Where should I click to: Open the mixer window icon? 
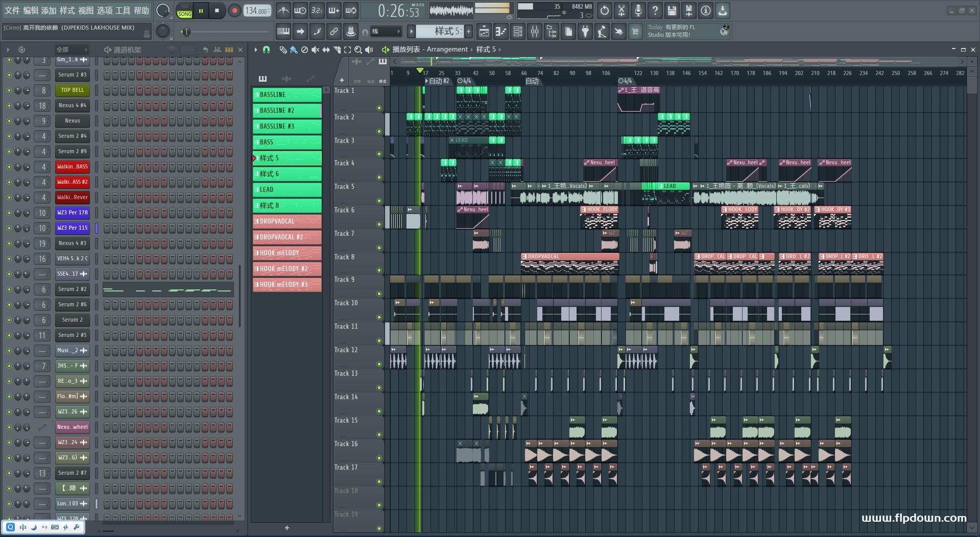pyautogui.click(x=535, y=32)
